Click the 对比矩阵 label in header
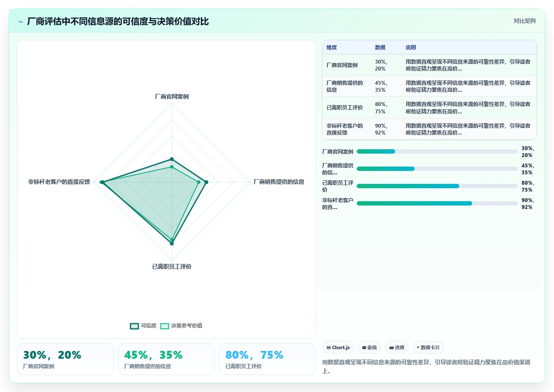 click(525, 21)
